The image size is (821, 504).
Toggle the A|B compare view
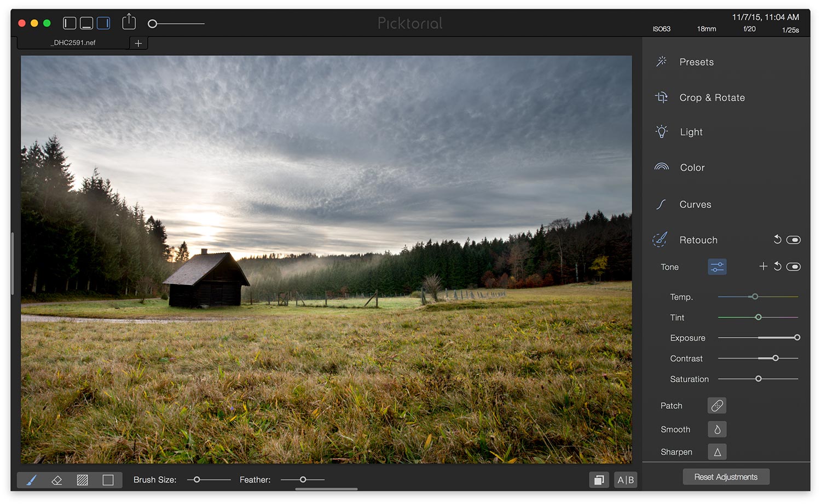pos(626,480)
